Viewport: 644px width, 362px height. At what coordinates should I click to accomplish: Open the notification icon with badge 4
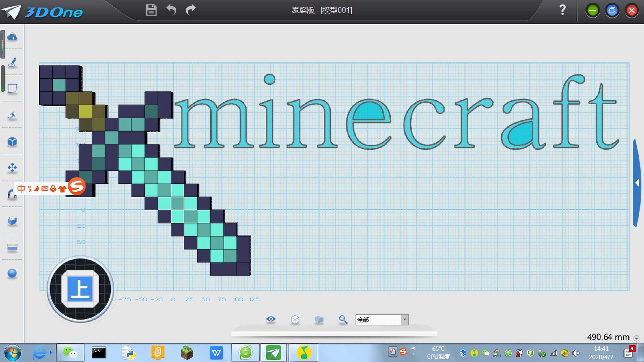[629, 352]
